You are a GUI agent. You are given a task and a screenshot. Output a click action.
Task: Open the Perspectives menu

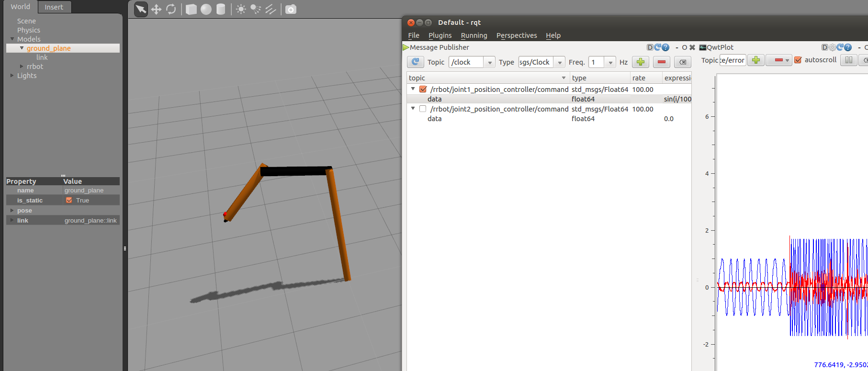517,35
